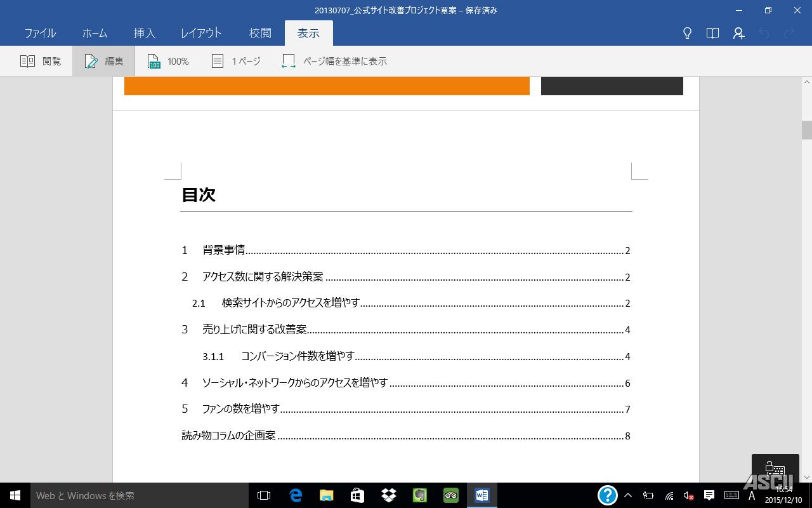Viewport: 812px width, 508px height.
Task: Open the Action Center notification icon
Action: tap(709, 495)
